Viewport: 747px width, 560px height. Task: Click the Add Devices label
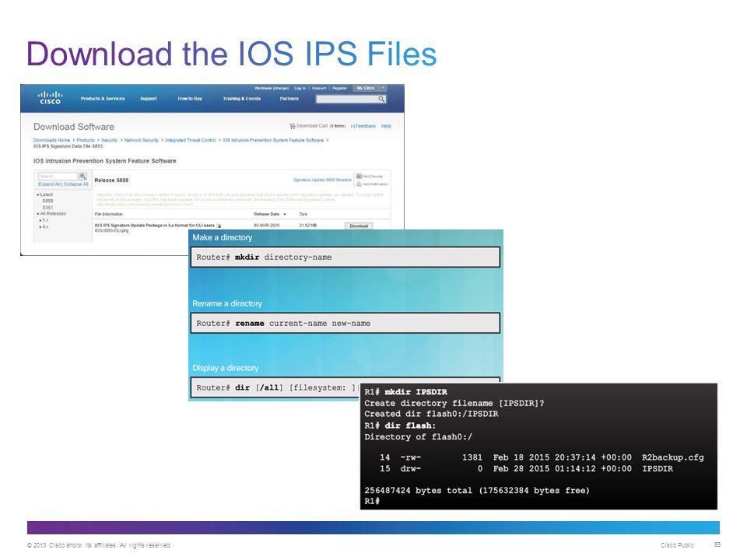tap(373, 177)
